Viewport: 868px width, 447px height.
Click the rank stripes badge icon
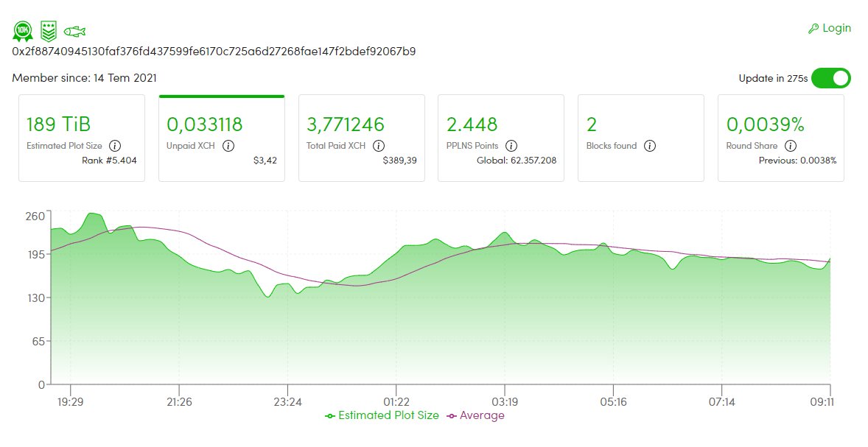(49, 32)
